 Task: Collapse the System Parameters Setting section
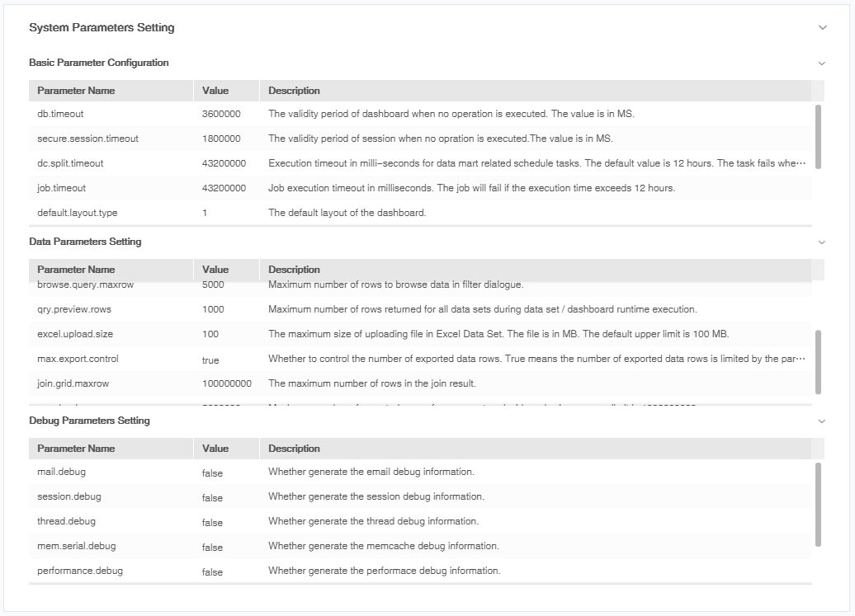(822, 27)
